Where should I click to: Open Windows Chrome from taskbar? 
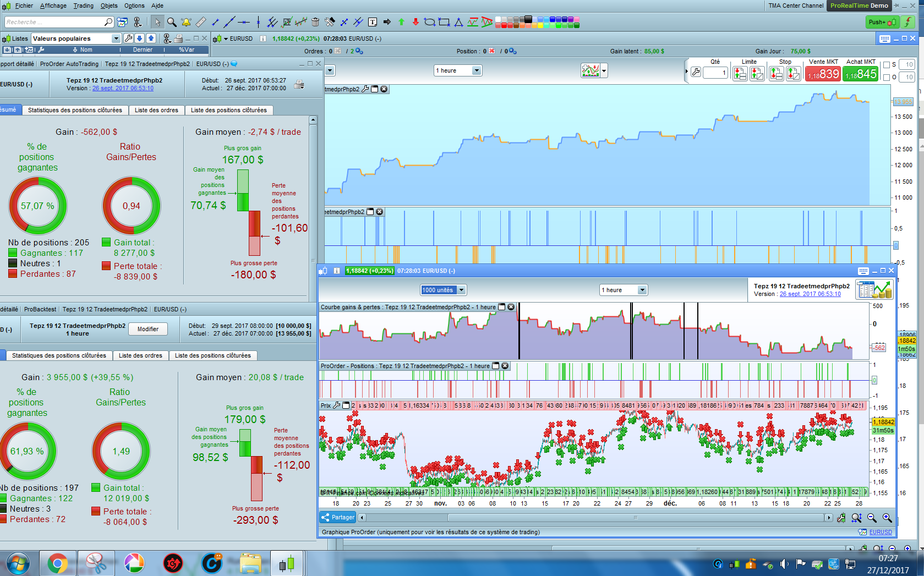click(57, 563)
